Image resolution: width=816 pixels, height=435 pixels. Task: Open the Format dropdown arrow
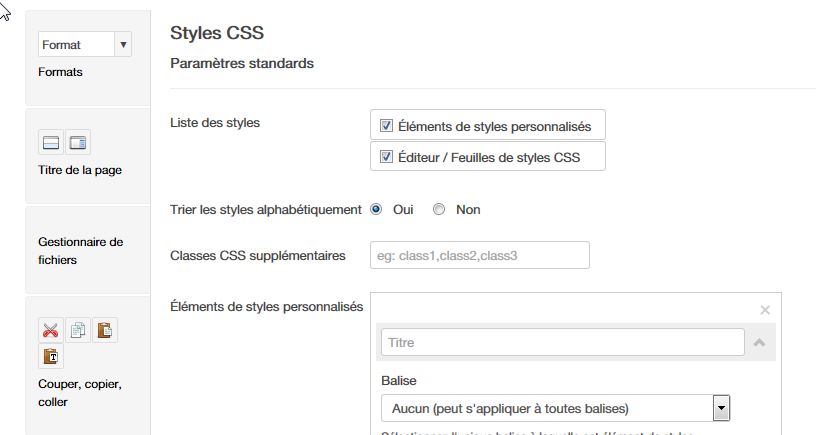[x=123, y=44]
